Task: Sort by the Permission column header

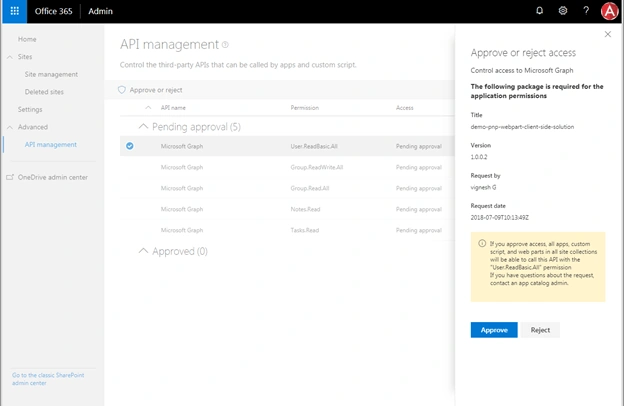Action: point(304,107)
